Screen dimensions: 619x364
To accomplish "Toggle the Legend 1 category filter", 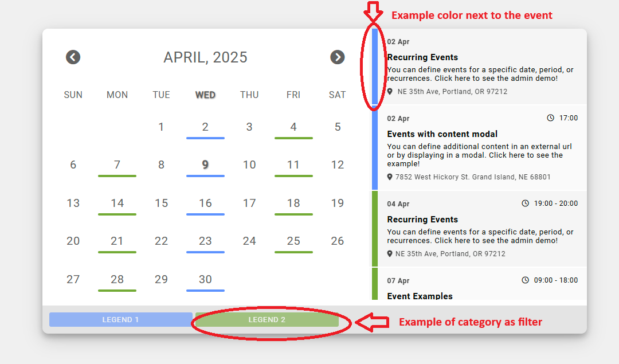I will click(120, 319).
